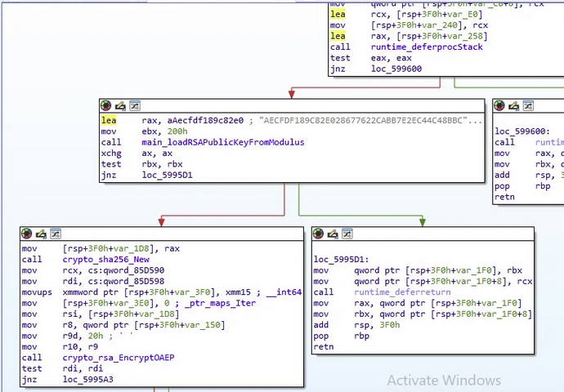564x392 pixels.
Task: Click pencil icon on crypto_sha256_New block
Action: click(x=41, y=234)
